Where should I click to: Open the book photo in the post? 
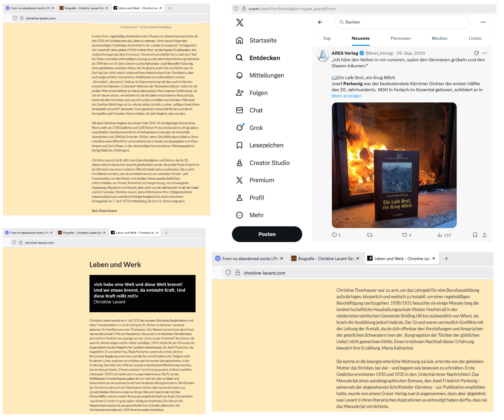click(394, 165)
